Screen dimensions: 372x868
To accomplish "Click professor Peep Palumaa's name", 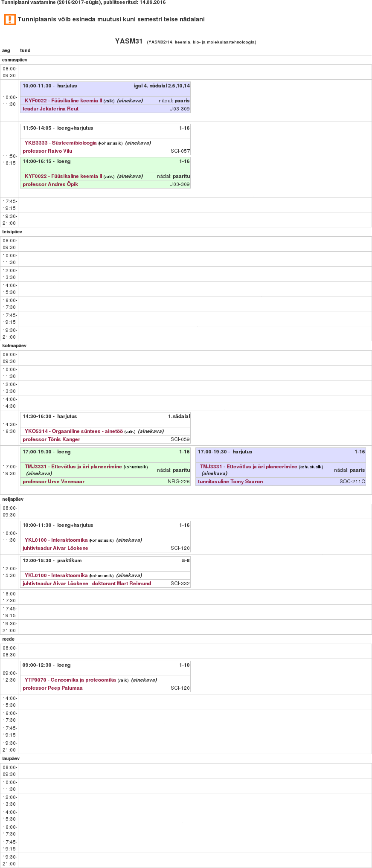I will [52, 688].
